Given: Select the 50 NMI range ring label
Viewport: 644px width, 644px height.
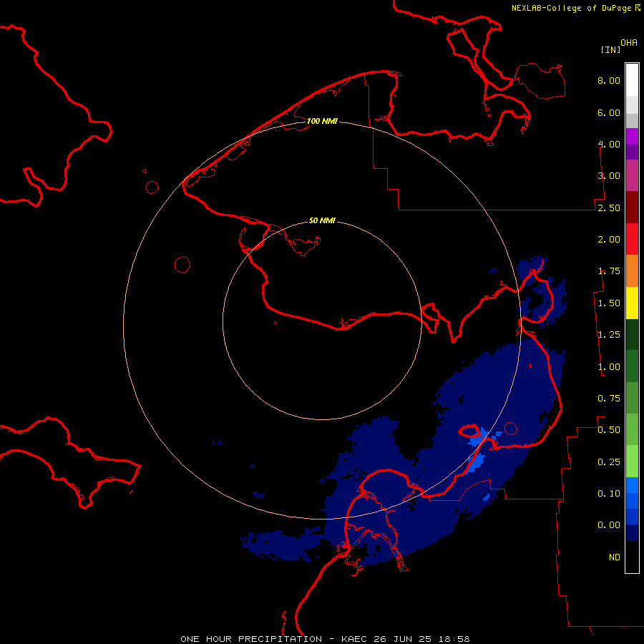Looking at the screenshot, I should 322,220.
